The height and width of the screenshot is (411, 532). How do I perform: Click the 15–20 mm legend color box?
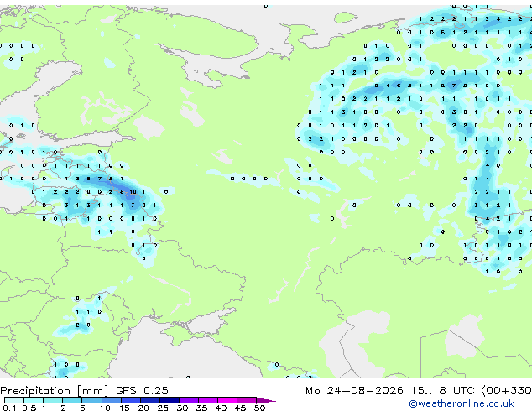click(131, 400)
